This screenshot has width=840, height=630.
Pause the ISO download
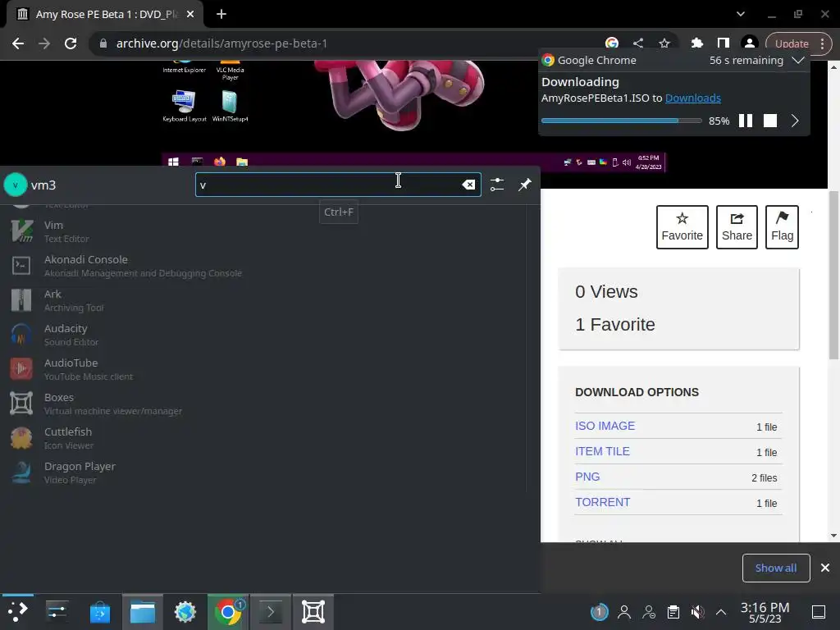[745, 121]
